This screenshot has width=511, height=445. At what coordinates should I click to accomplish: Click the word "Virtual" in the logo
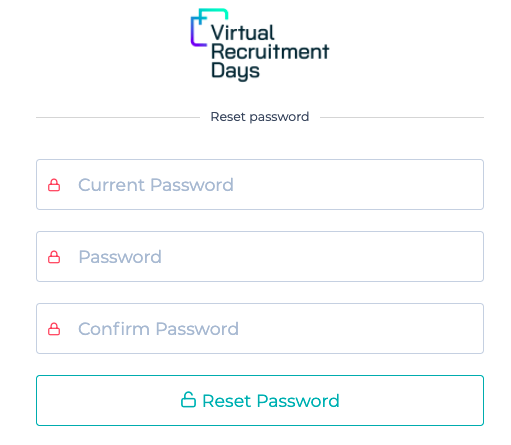243,33
